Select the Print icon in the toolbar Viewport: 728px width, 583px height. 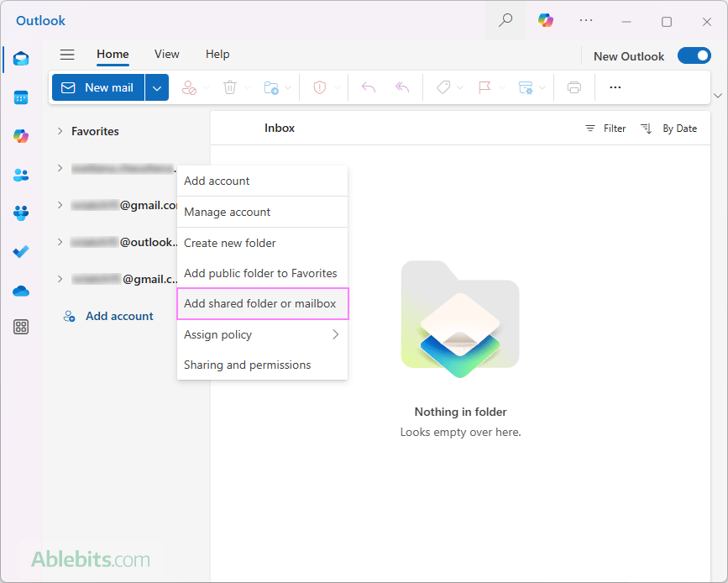tap(573, 87)
